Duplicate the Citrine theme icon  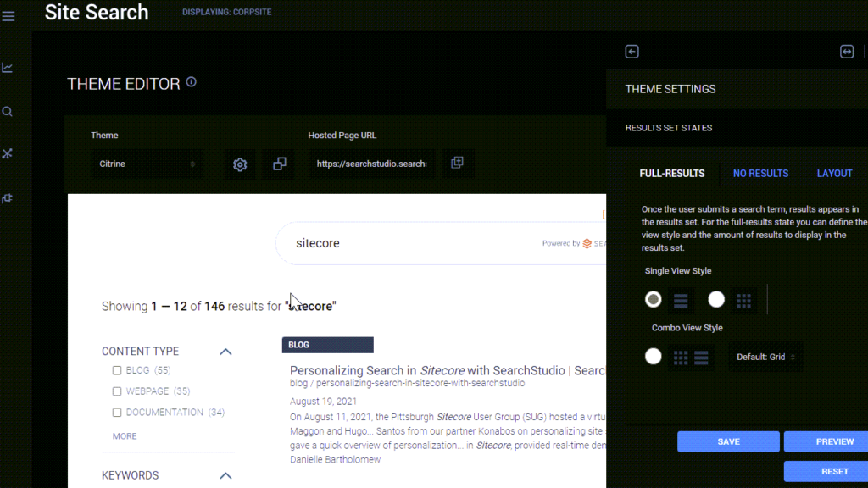[280, 164]
